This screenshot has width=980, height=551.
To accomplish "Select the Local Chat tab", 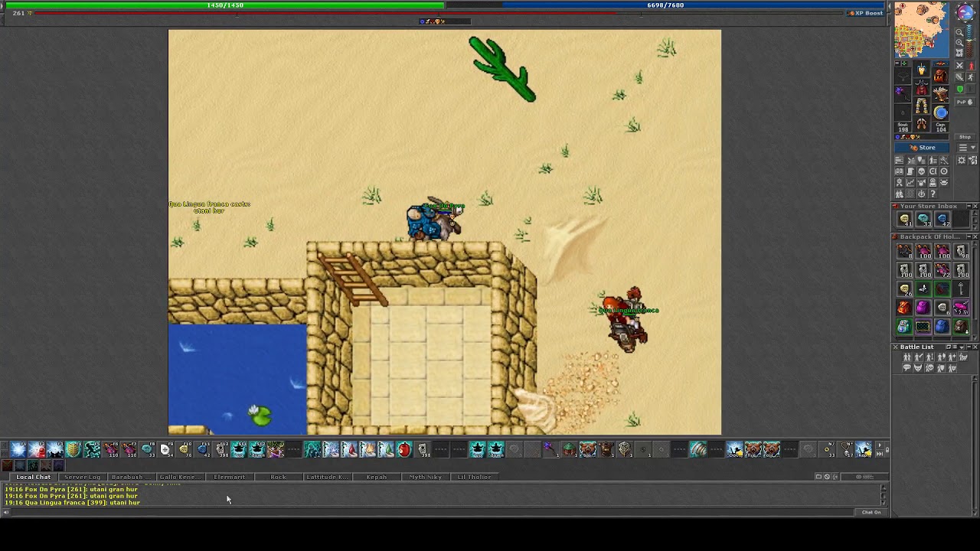I will 33,477.
